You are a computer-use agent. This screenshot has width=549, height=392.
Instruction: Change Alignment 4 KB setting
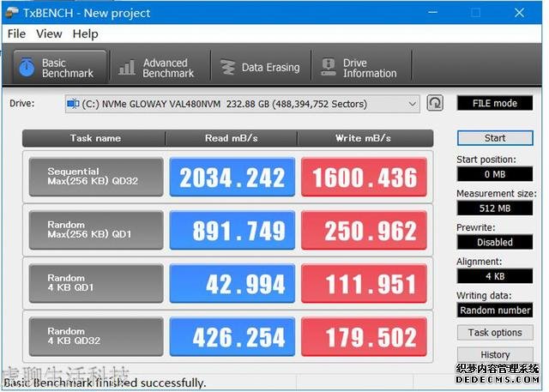click(x=495, y=276)
